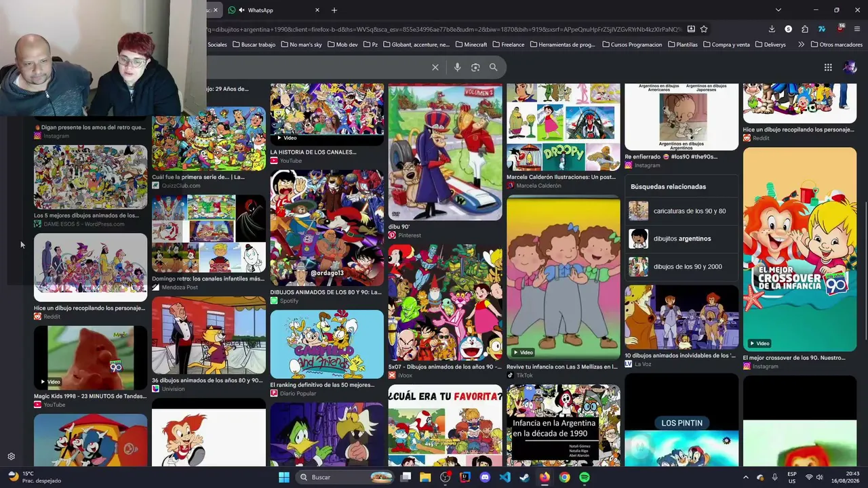Open the Buscar trabajo bookmarks folder
This screenshot has width=868, height=488.
click(x=254, y=45)
